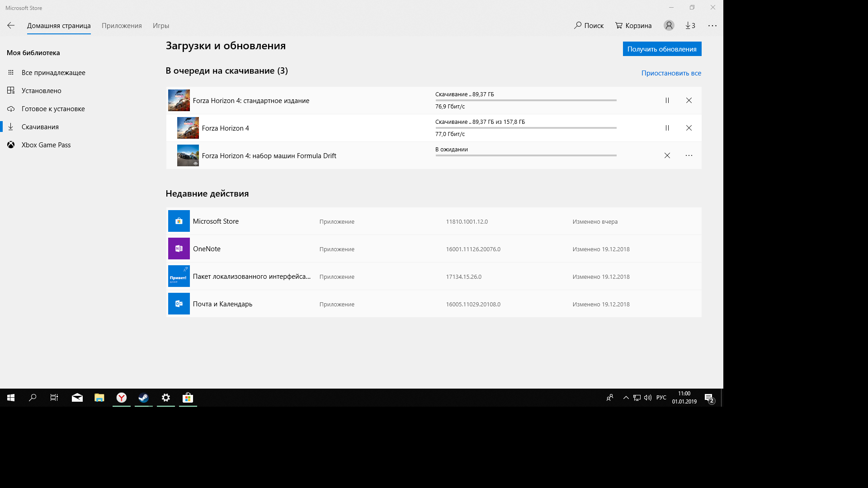This screenshot has width=868, height=488.
Task: Cancel the Forza Horizon 4 download
Action: click(689, 128)
